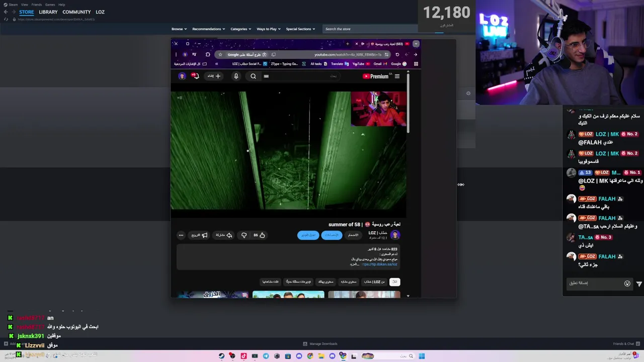Open the LIBRARY tab in Steam

pyautogui.click(x=48, y=12)
